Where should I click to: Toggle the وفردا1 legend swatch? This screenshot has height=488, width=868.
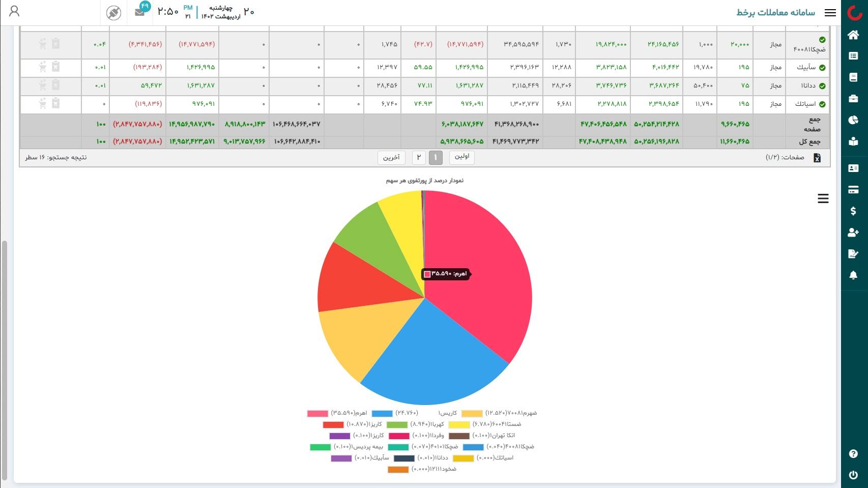399,436
